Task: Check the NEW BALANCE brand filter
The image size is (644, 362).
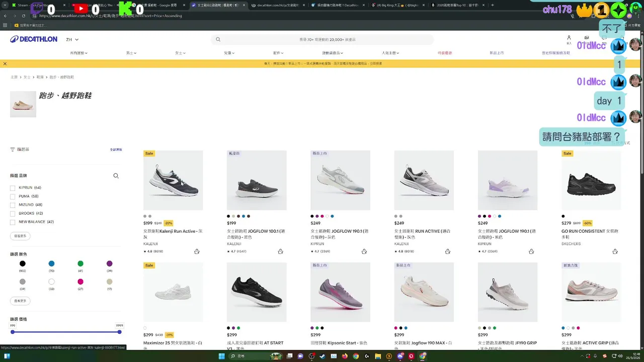Action: click(13, 222)
